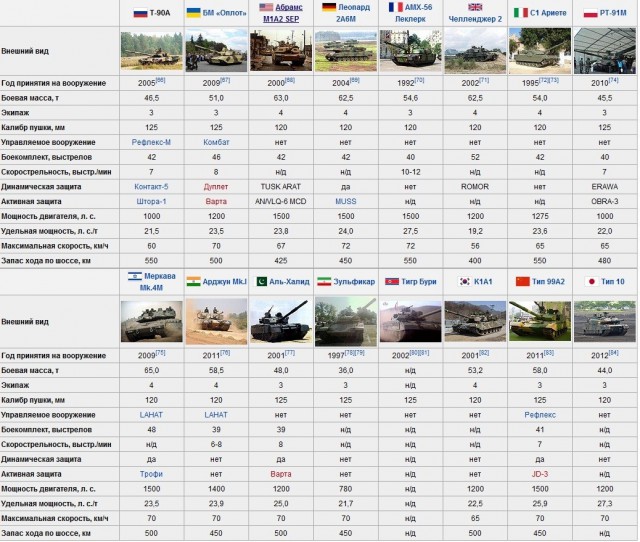Follow the LAHAT link under Меркава

(151, 415)
